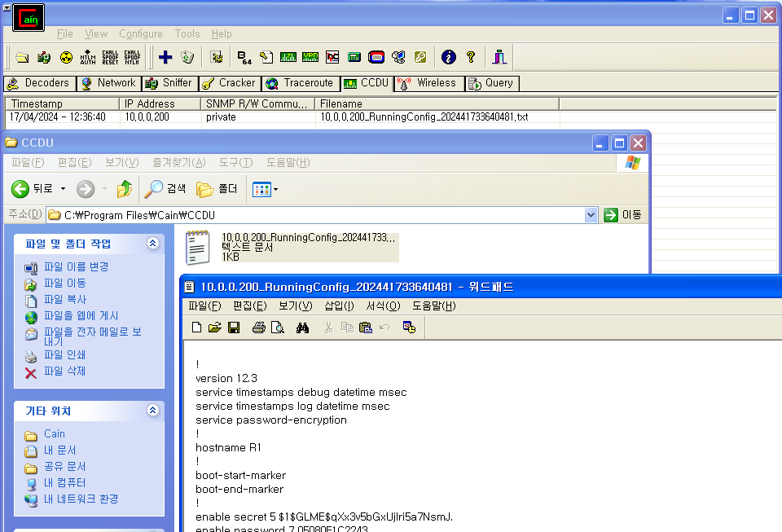Viewport: 782px width, 532px height.
Task: Click the Save floppy icon in WordPad
Action: (234, 328)
